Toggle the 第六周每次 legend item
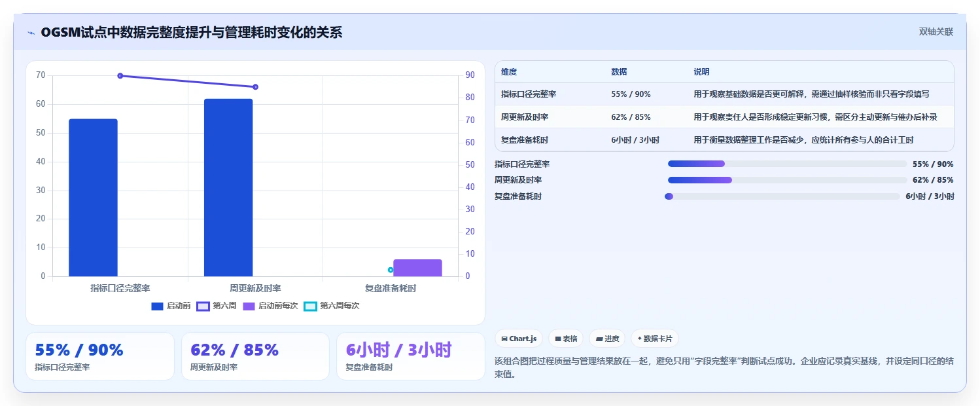 coord(332,306)
